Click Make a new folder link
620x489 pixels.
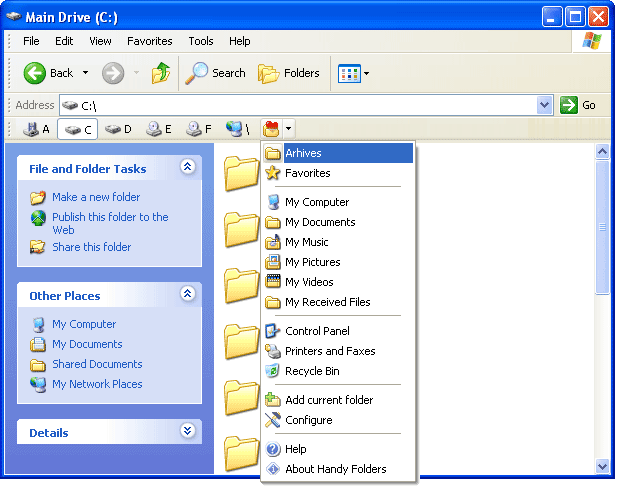[96, 197]
